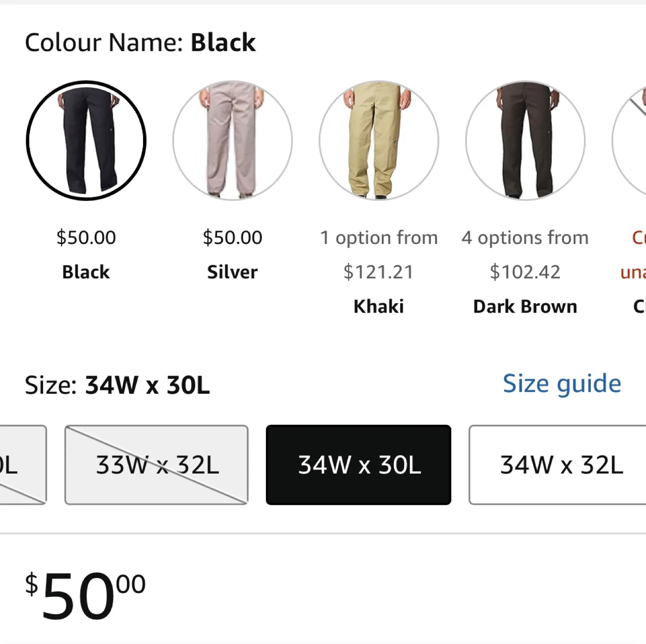Screen dimensions: 646x644
Task: Click the partially hidden leftmost size button
Action: coord(23,465)
